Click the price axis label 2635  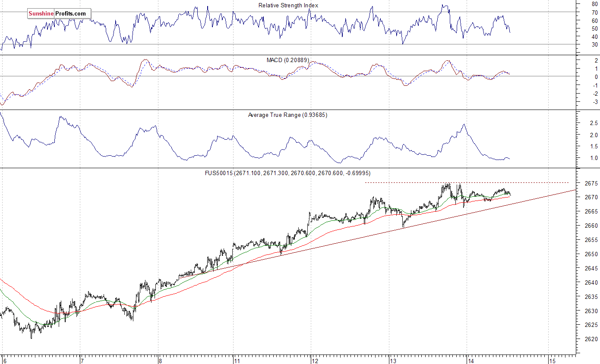point(591,297)
